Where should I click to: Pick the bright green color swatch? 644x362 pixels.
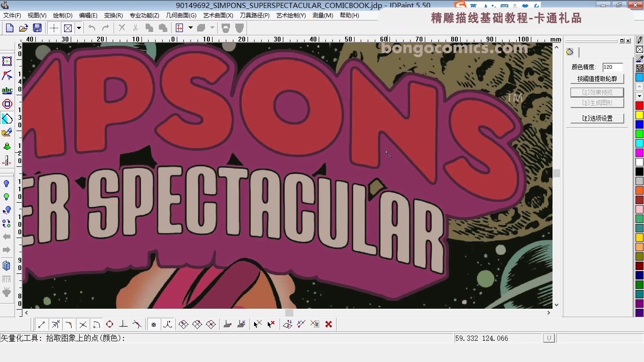[x=639, y=133]
